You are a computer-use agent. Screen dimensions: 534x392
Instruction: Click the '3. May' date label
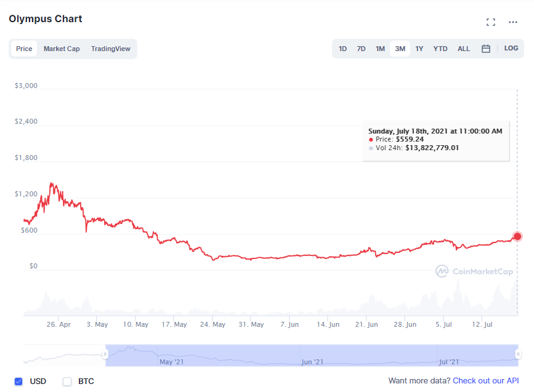[x=97, y=325]
